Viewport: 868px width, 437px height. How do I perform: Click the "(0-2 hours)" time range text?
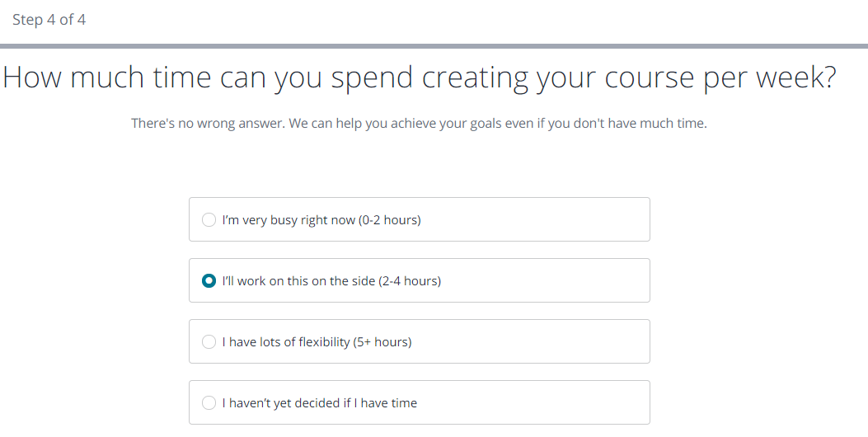tap(390, 220)
